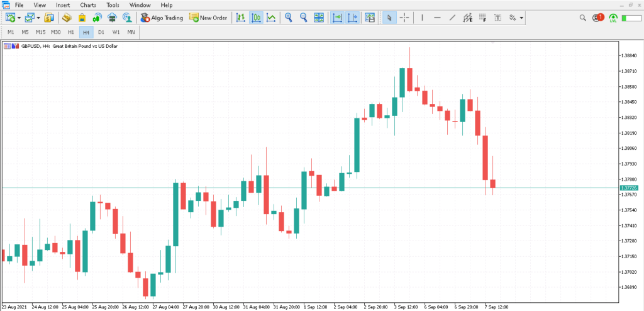Select the equidistant channel tool

tap(467, 18)
